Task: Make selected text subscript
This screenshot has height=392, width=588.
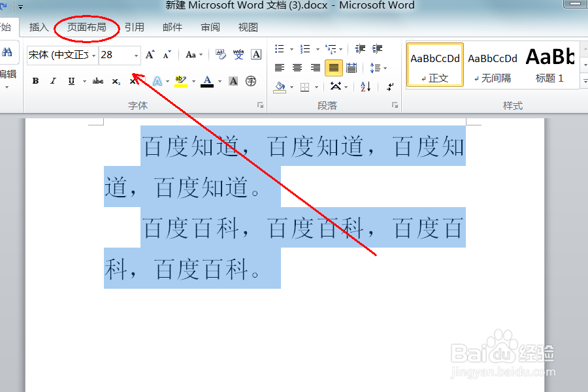Action: coord(116,81)
